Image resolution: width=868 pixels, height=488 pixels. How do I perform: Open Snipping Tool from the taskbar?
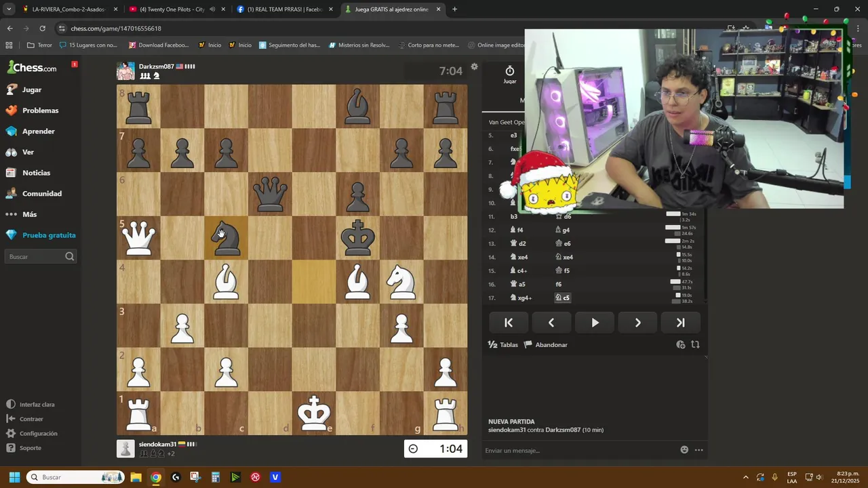pyautogui.click(x=195, y=477)
